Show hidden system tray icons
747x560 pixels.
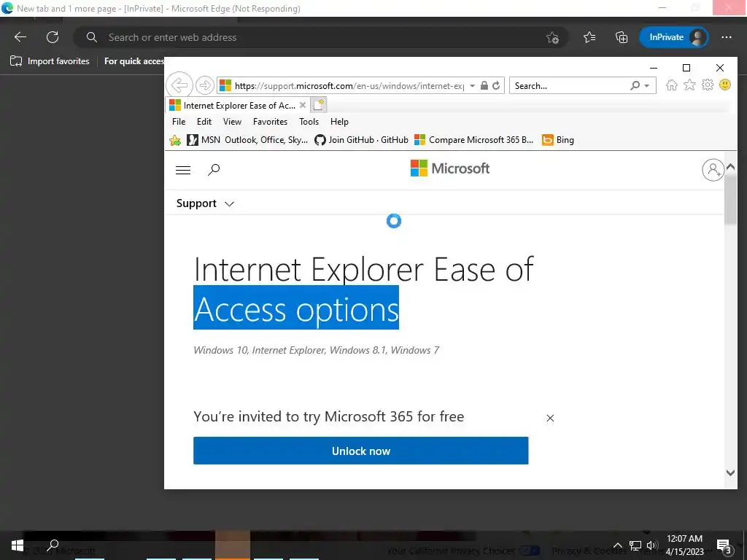point(617,545)
